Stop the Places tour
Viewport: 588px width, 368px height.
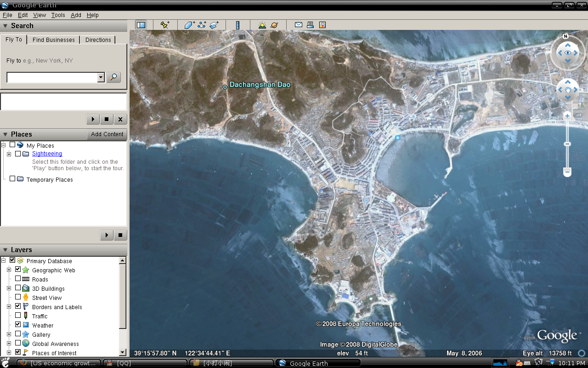[120, 235]
